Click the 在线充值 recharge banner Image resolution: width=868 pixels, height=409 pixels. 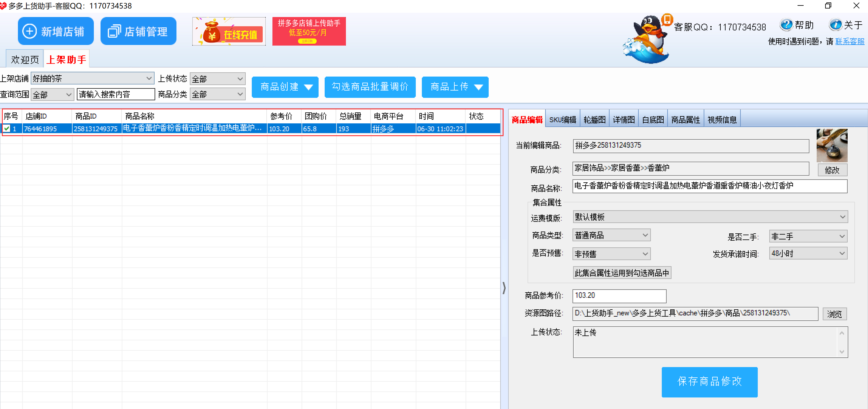229,31
